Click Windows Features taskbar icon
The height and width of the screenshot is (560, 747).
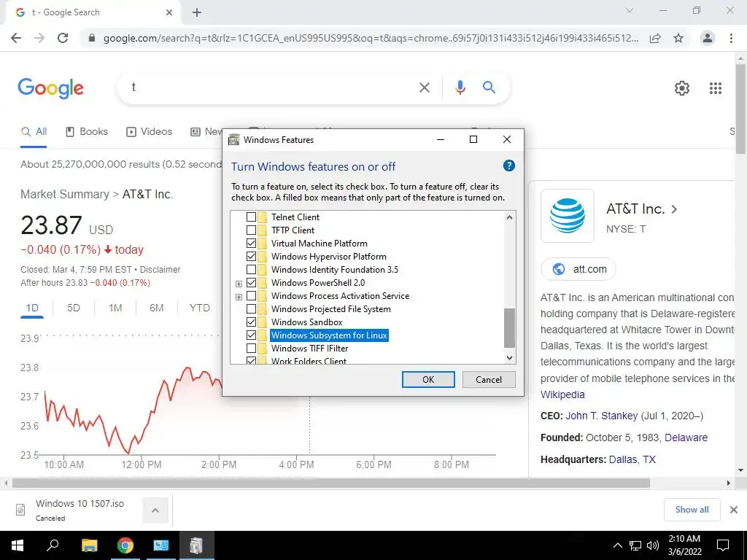point(197,545)
